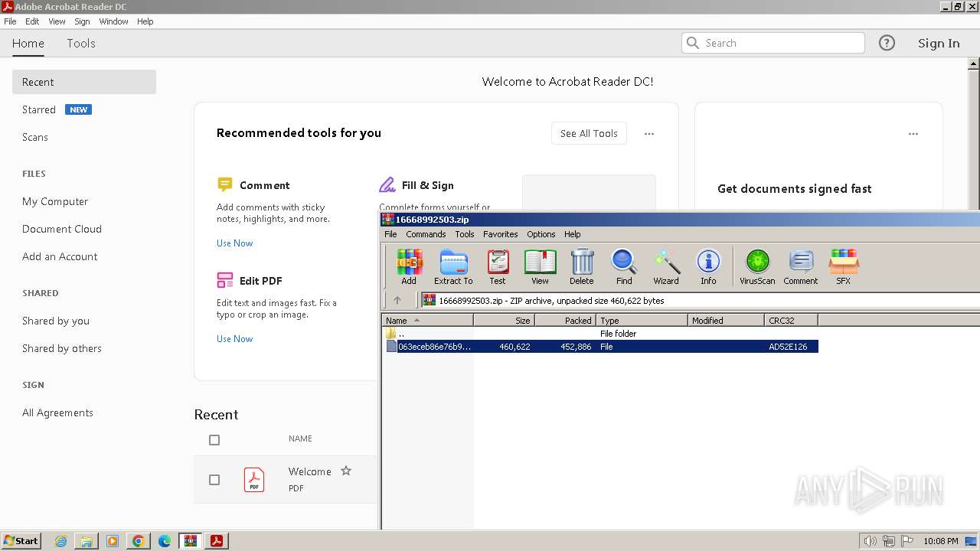This screenshot has width=980, height=551.
Task: Open Get documents signed card options menu
Action: pyautogui.click(x=913, y=134)
